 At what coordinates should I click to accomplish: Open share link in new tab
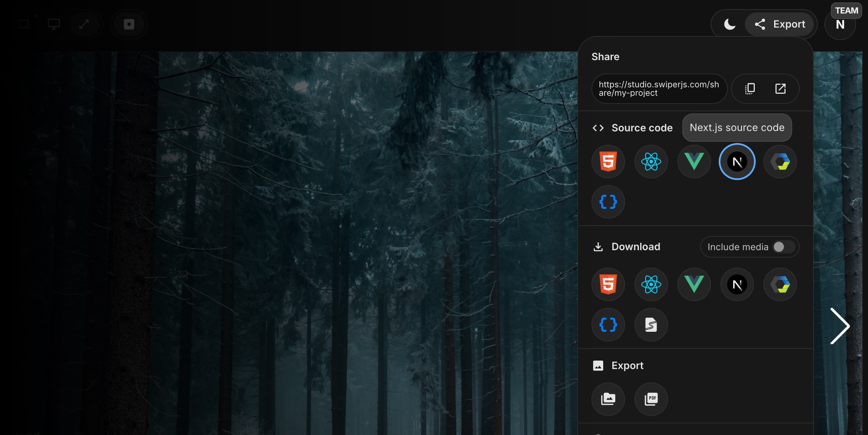pos(781,89)
